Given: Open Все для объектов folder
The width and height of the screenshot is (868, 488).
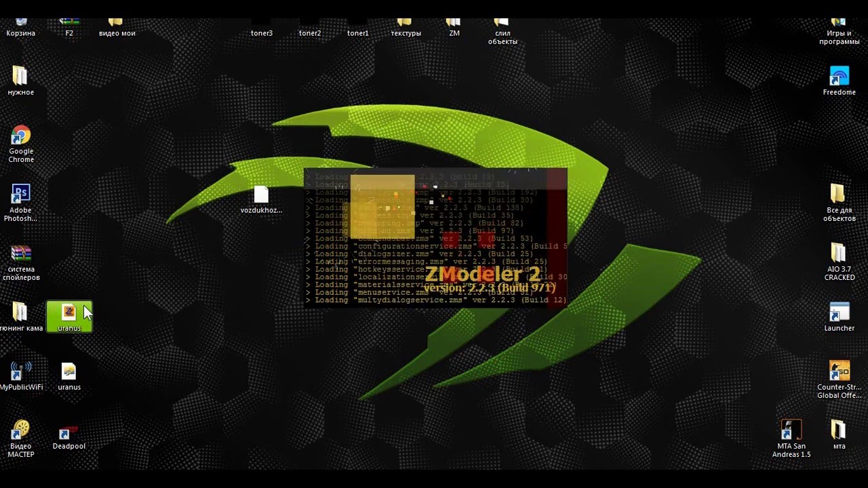Looking at the screenshot, I should pyautogui.click(x=840, y=203).
